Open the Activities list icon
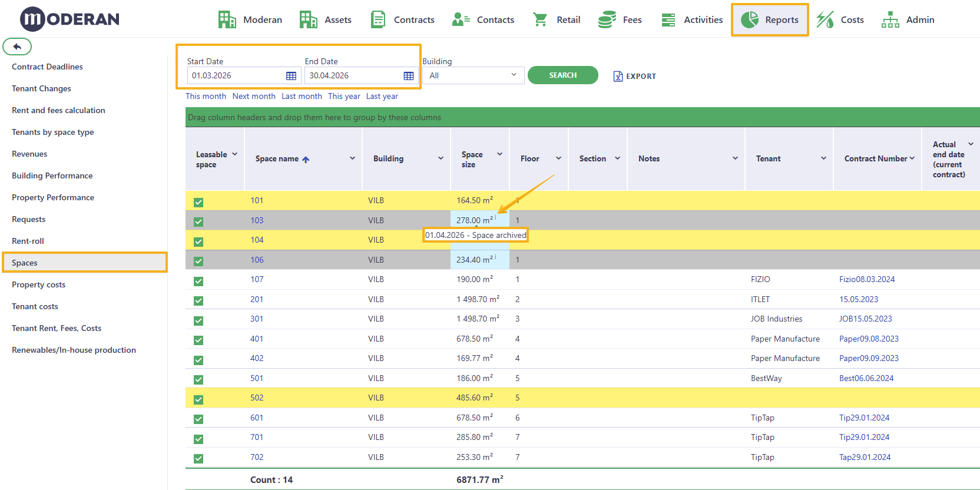 click(668, 19)
